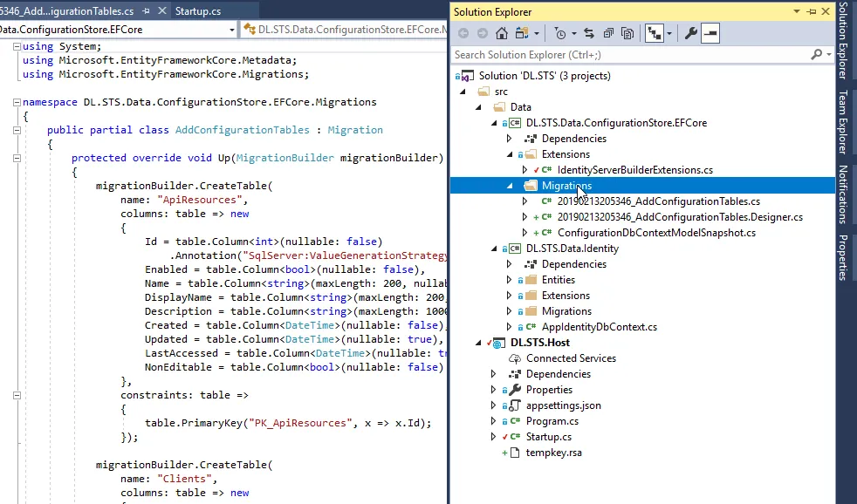Select the DL.STS.Host project node

tap(539, 343)
